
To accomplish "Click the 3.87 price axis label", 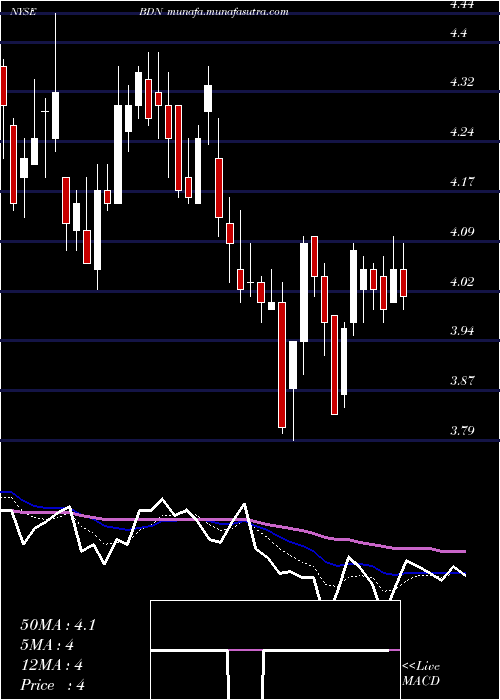I will click(x=462, y=381).
